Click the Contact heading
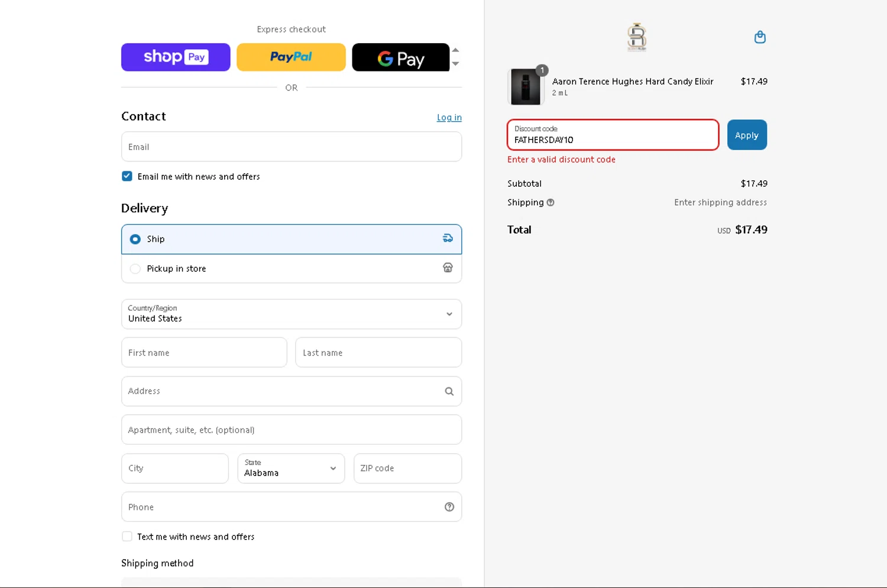This screenshot has height=588, width=887. click(144, 116)
